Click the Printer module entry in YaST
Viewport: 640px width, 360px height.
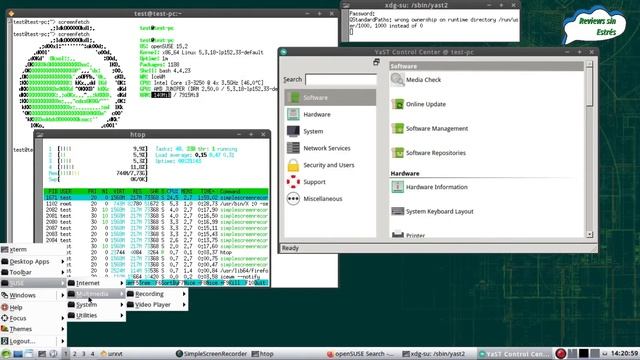408,234
